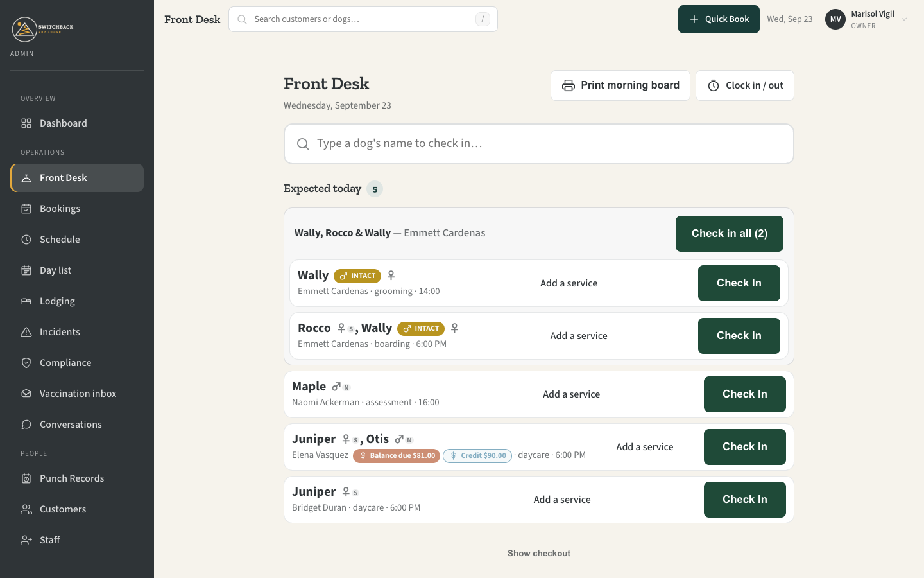The image size is (924, 578).
Task: Click the Credit $90.00 badge
Action: point(477,456)
